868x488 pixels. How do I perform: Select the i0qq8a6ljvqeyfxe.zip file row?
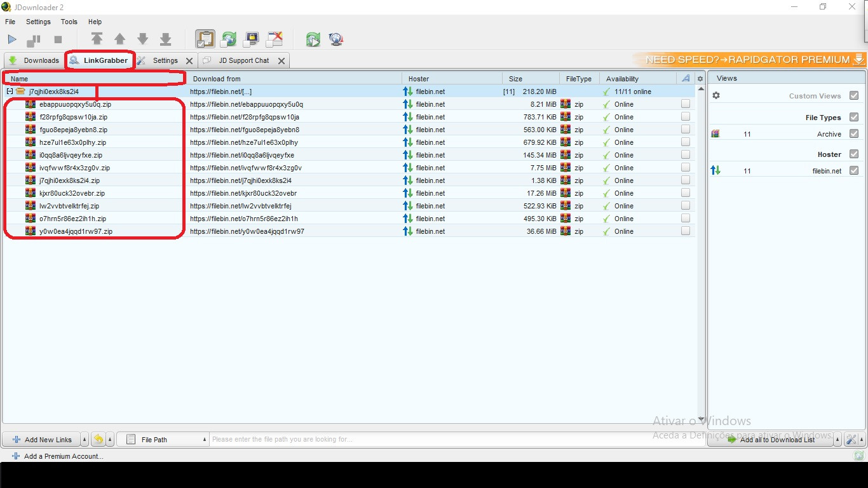pos(348,155)
